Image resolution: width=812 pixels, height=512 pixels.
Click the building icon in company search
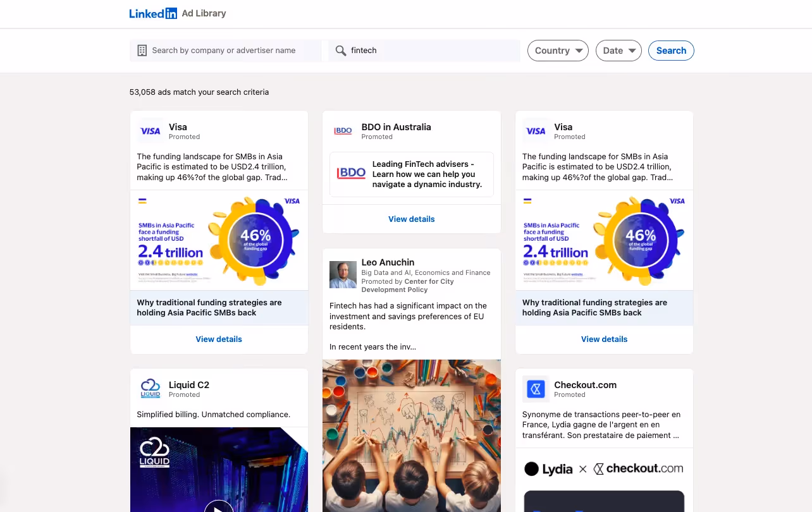click(x=142, y=51)
